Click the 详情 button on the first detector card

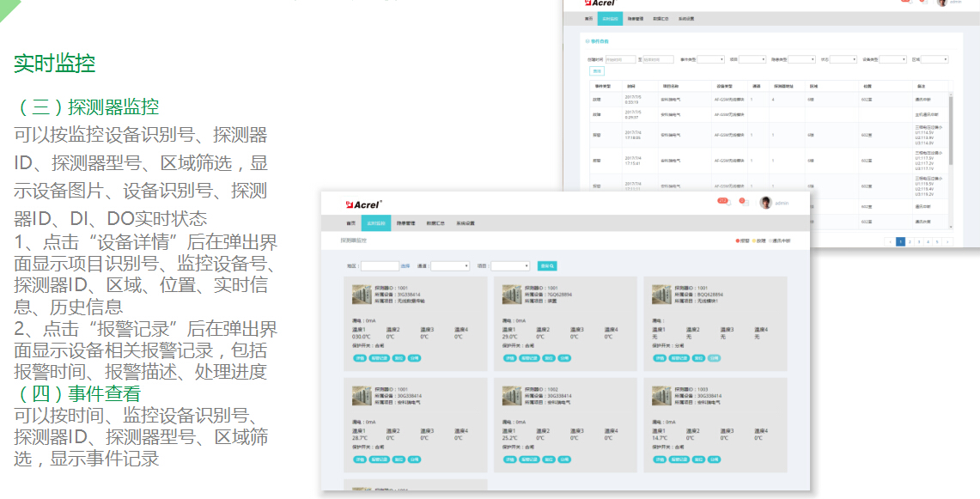(359, 357)
